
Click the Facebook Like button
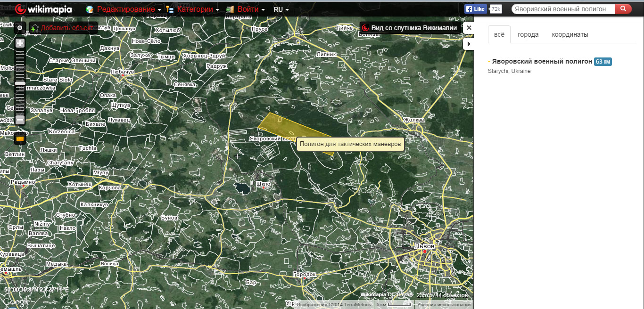tap(476, 9)
